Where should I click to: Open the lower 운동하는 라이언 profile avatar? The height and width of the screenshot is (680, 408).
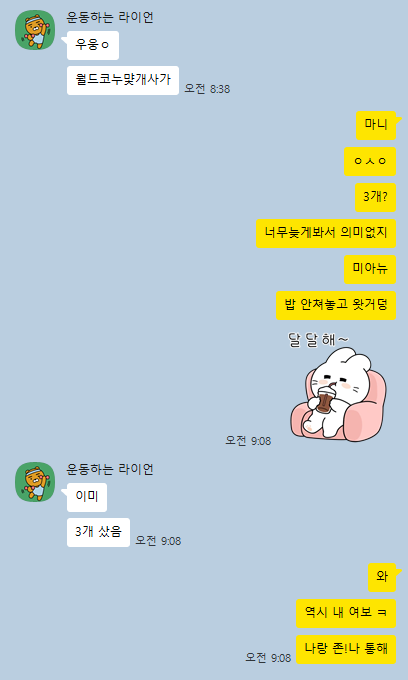point(35,482)
